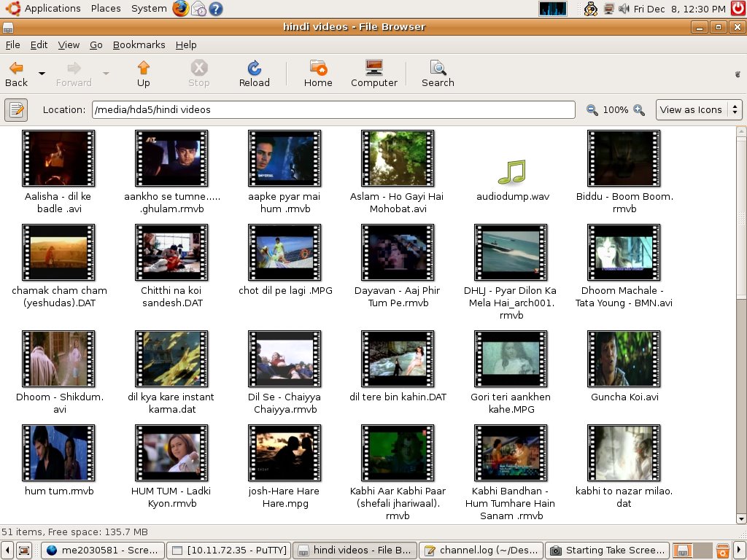The image size is (747, 560).
Task: Click in the Location path field
Action: click(333, 110)
